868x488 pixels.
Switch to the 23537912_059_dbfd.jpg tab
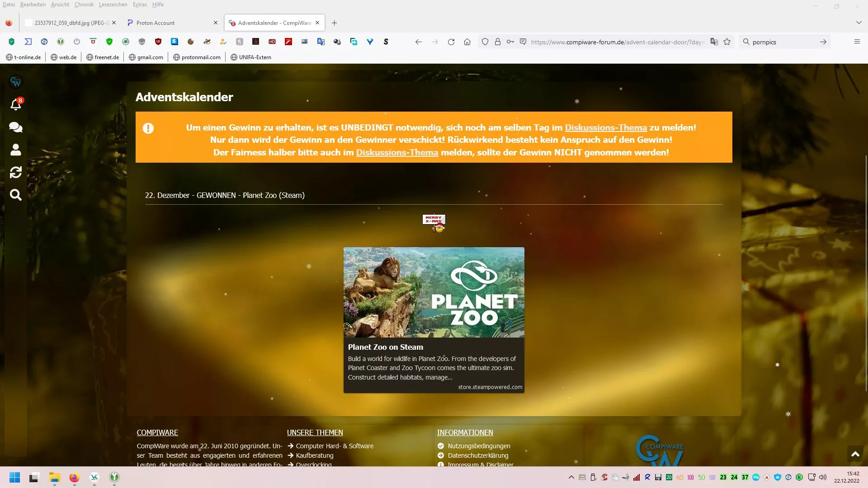tap(70, 23)
